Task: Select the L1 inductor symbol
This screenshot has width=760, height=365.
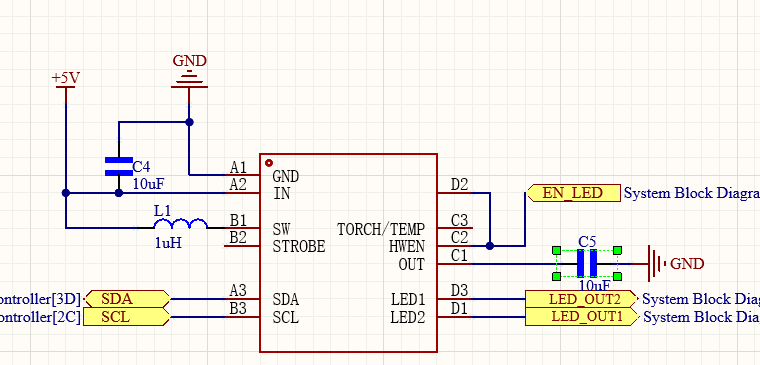Action: coord(180,223)
